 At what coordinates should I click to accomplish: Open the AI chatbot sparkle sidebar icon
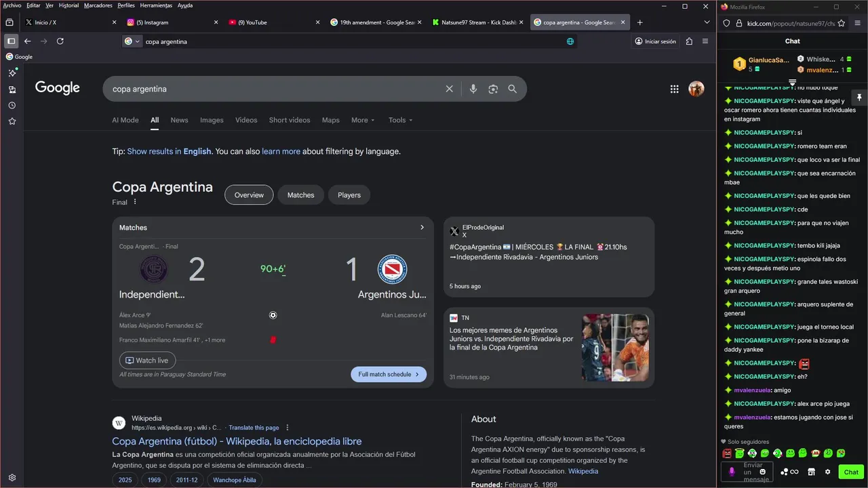pyautogui.click(x=12, y=73)
